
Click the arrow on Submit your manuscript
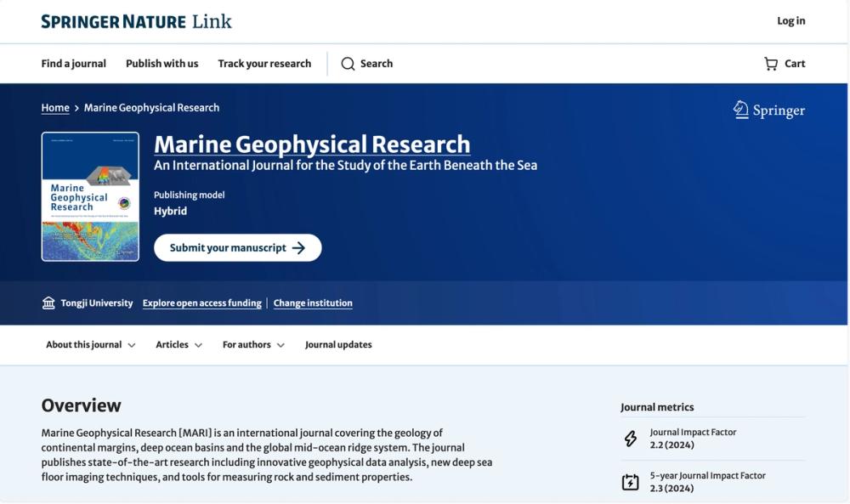pos(298,247)
